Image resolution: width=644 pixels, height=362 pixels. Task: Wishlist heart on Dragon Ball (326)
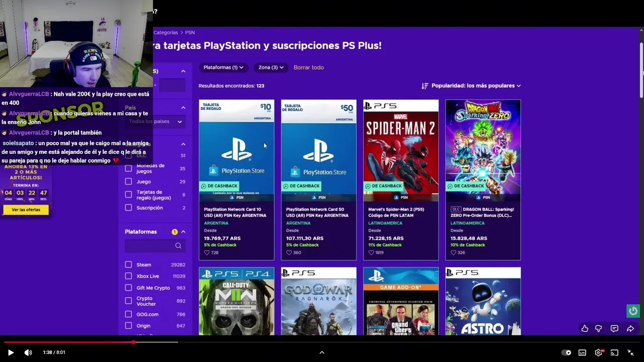(453, 252)
